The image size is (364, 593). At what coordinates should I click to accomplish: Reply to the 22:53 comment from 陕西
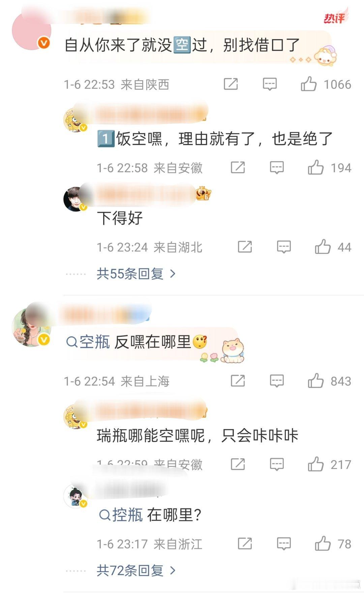[270, 84]
